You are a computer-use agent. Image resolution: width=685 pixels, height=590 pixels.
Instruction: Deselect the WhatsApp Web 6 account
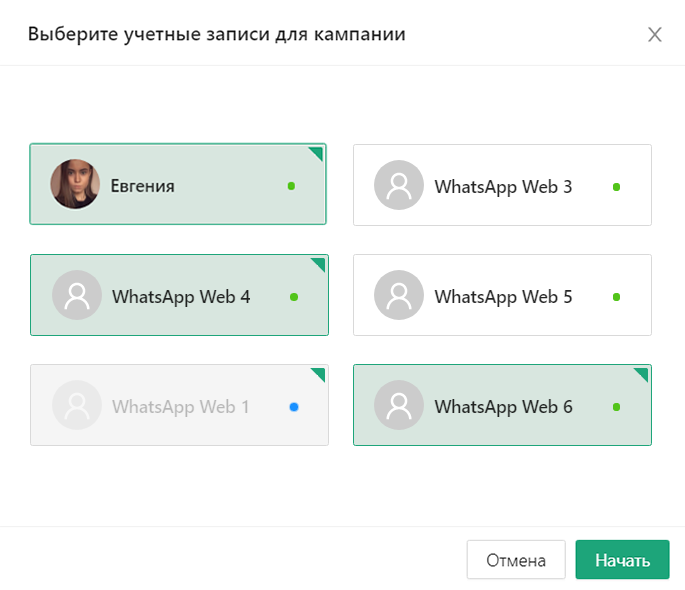502,407
